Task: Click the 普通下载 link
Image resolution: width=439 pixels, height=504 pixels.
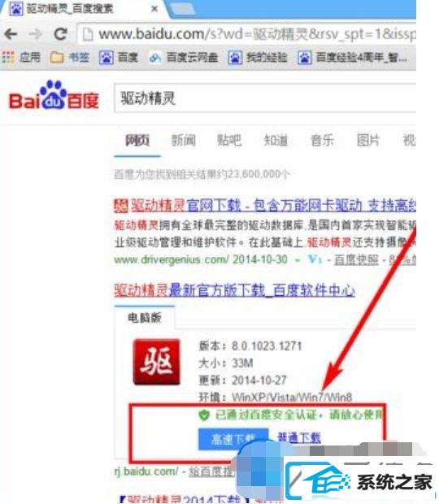Action: (299, 438)
